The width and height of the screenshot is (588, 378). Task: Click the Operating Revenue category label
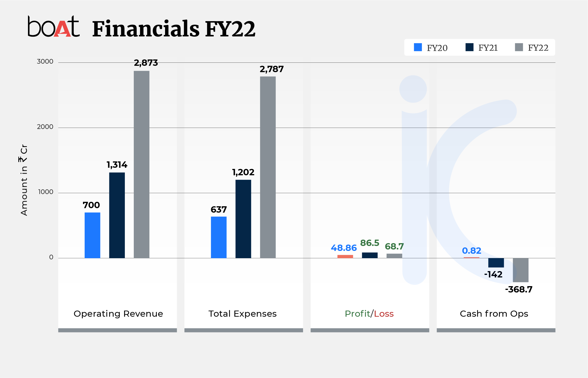[x=118, y=314]
